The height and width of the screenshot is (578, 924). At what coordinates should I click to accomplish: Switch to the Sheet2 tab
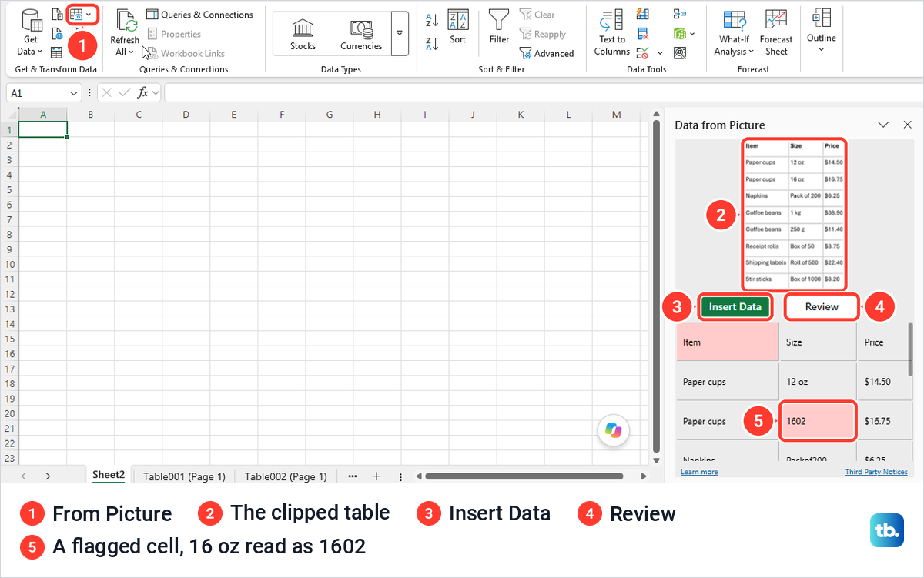(x=109, y=475)
